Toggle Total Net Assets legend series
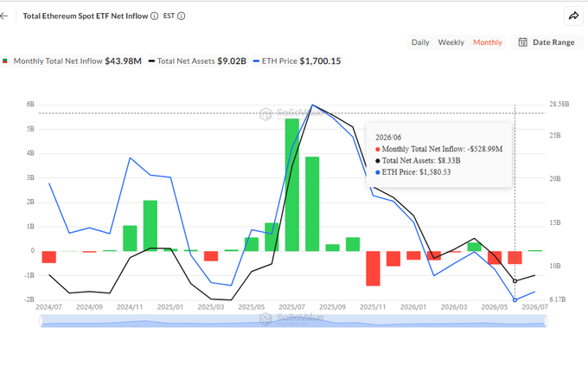 pos(197,61)
